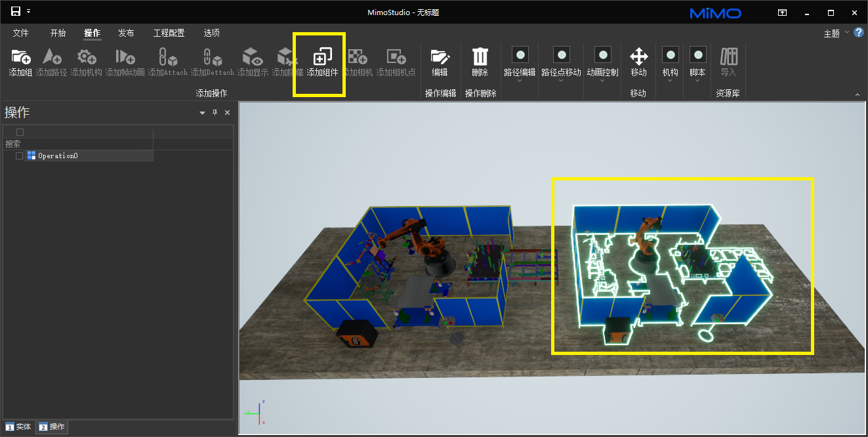The height and width of the screenshot is (437, 868).
Task: Switch to the 实体 bottom panel tab
Action: (18, 427)
